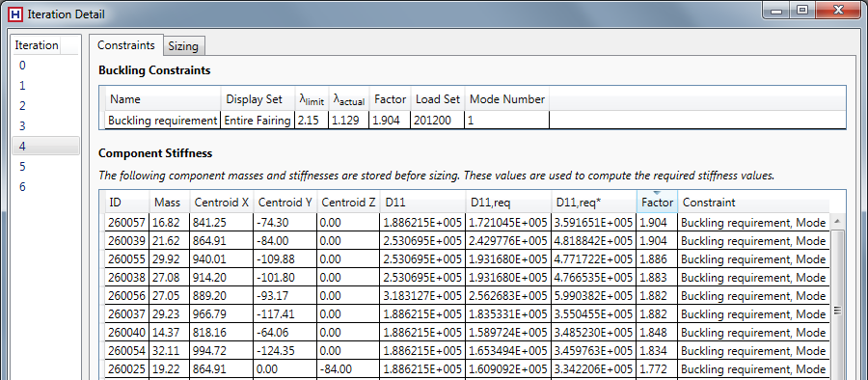Switch to the Sizing tab
The width and height of the screenshot is (868, 380).
pos(183,46)
